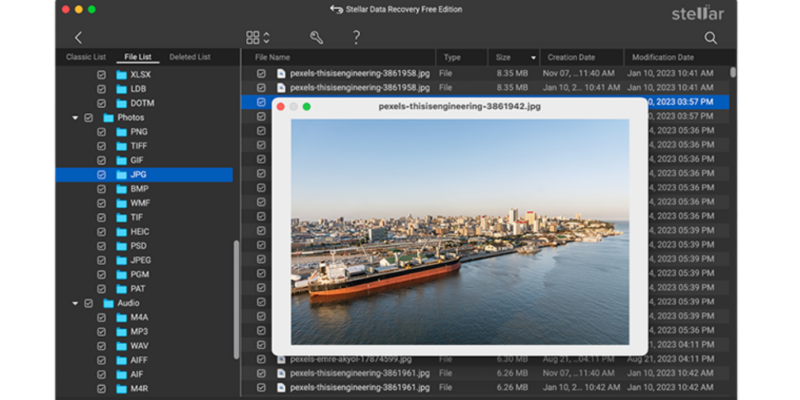Click the search magnifier icon

coord(710,37)
